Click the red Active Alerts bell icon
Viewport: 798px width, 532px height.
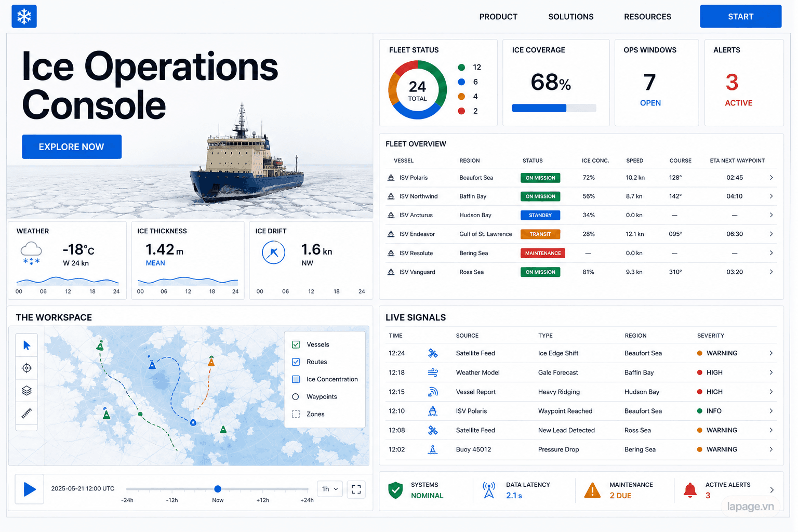(690, 490)
